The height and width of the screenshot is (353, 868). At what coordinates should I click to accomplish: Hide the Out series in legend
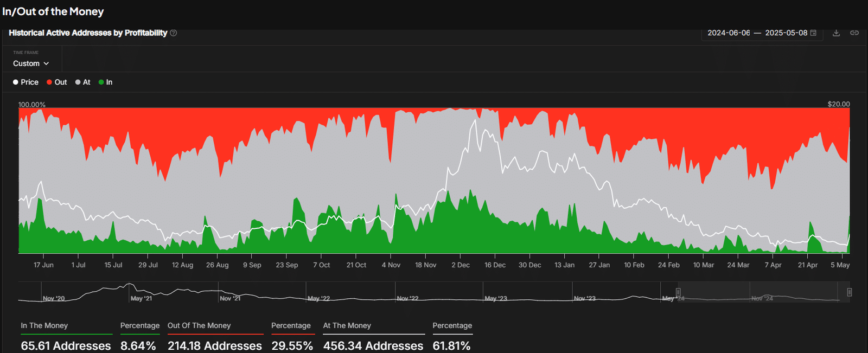pos(56,82)
